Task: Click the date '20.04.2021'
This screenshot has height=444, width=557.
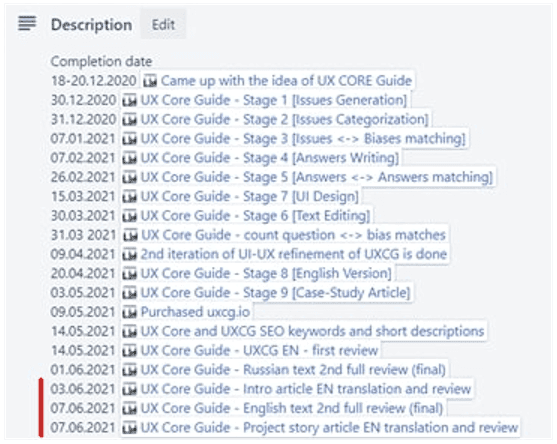Action: click(83, 274)
